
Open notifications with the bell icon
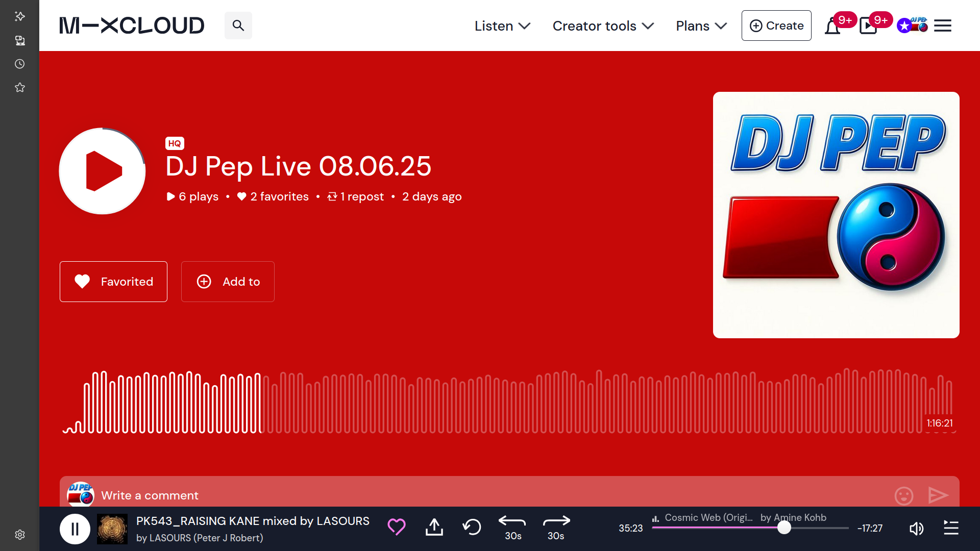tap(833, 26)
